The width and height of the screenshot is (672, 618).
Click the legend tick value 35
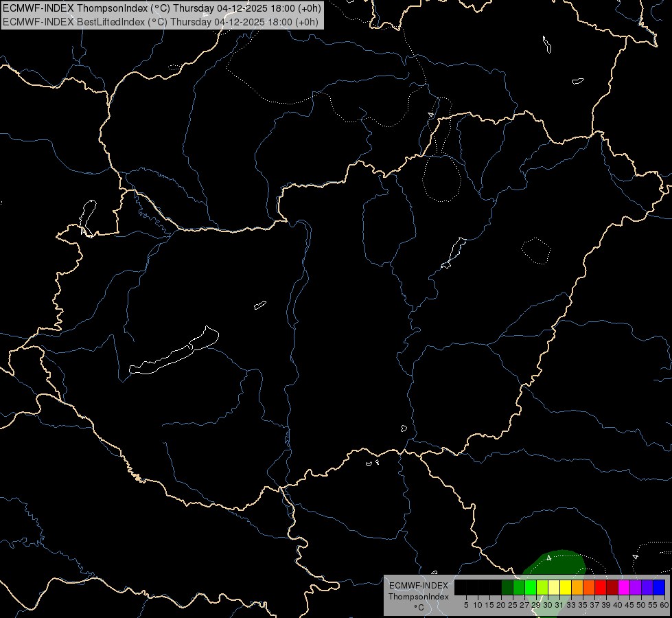(583, 605)
